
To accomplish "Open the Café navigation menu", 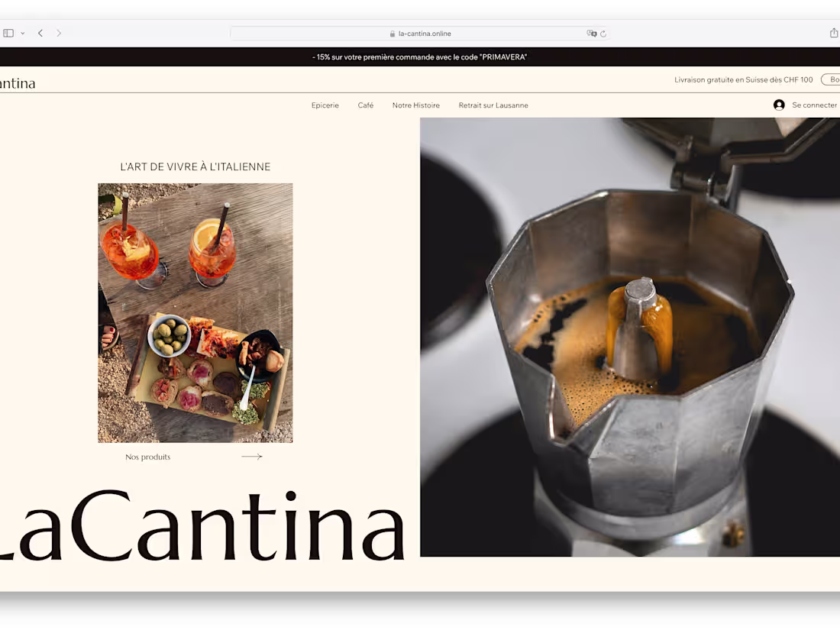I will tap(365, 105).
